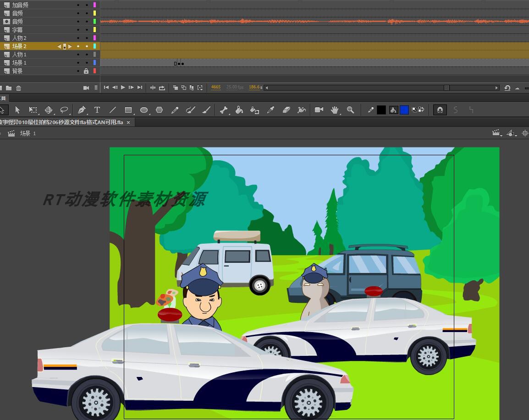Toggle onion skin button in timeline controls
This screenshot has width=529, height=420.
click(176, 87)
